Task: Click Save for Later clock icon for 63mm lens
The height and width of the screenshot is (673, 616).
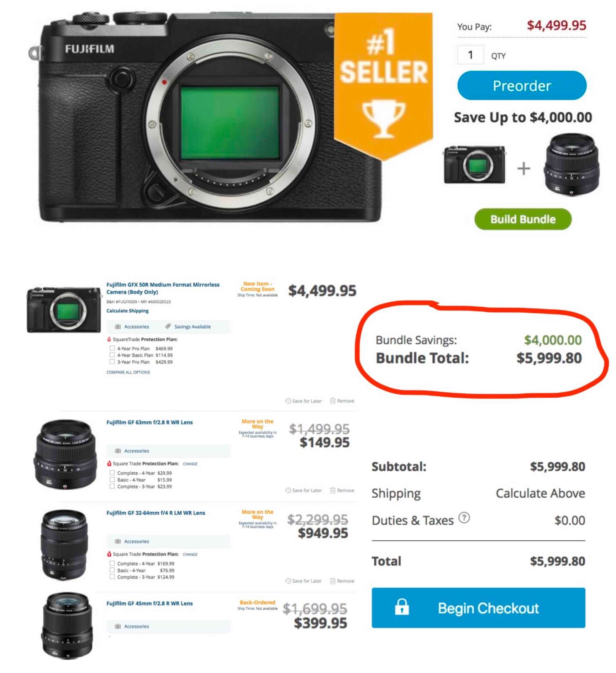Action: pos(288,490)
